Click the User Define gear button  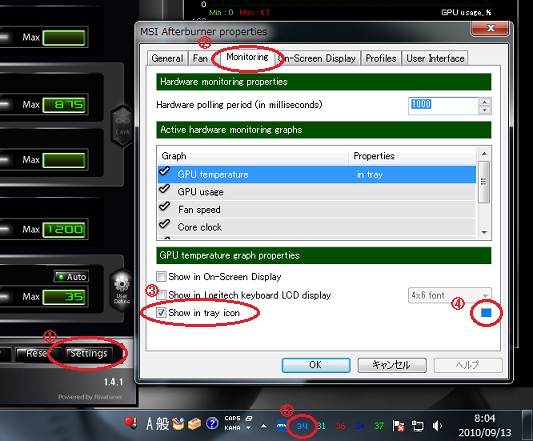click(122, 290)
